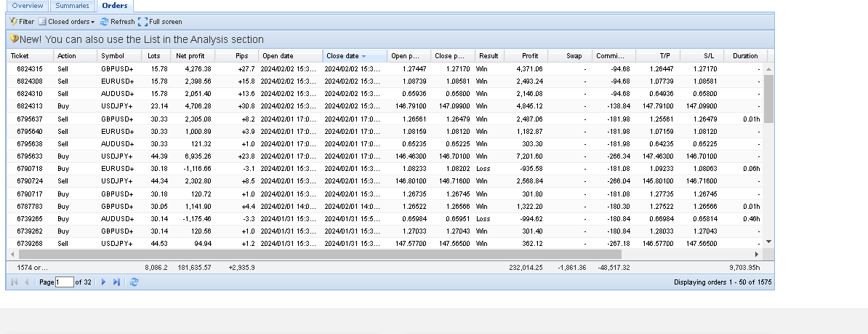
Task: Sort the table by Symbol column header
Action: 113,56
